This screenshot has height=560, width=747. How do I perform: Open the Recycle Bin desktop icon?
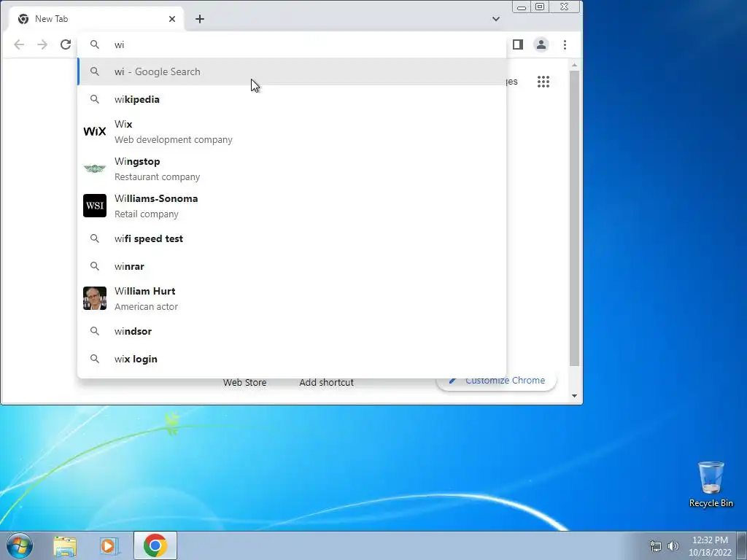tap(711, 484)
